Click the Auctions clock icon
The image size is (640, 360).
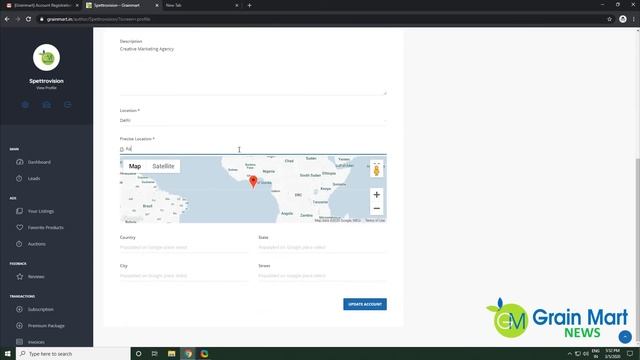[x=19, y=244]
